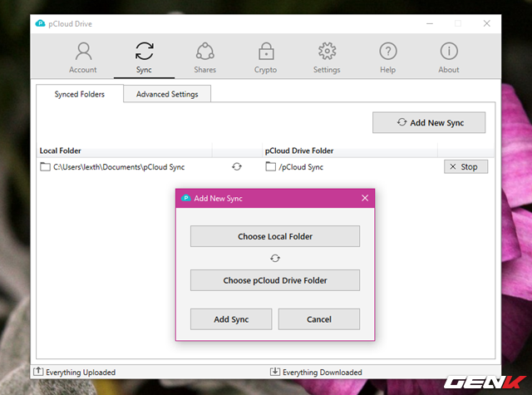This screenshot has width=532, height=395.
Task: Click the Everything Uploaded status text
Action: tap(81, 373)
